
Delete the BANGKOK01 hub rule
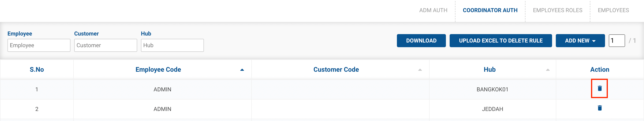(599, 89)
